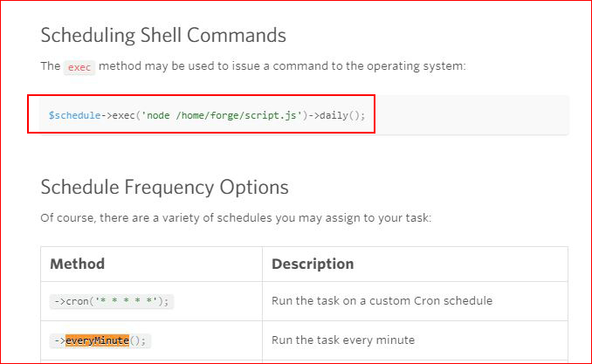
Task: Click the word 'The' before exec
Action: point(51,66)
